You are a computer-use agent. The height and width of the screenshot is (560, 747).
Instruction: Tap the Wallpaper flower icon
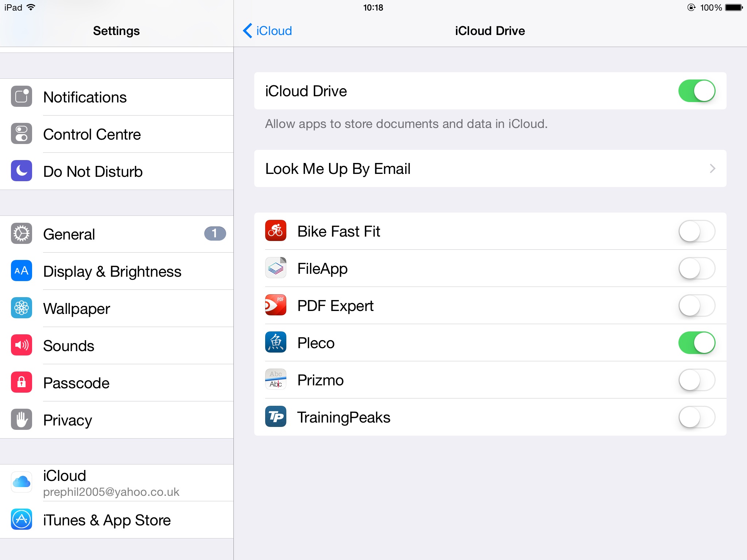(22, 308)
